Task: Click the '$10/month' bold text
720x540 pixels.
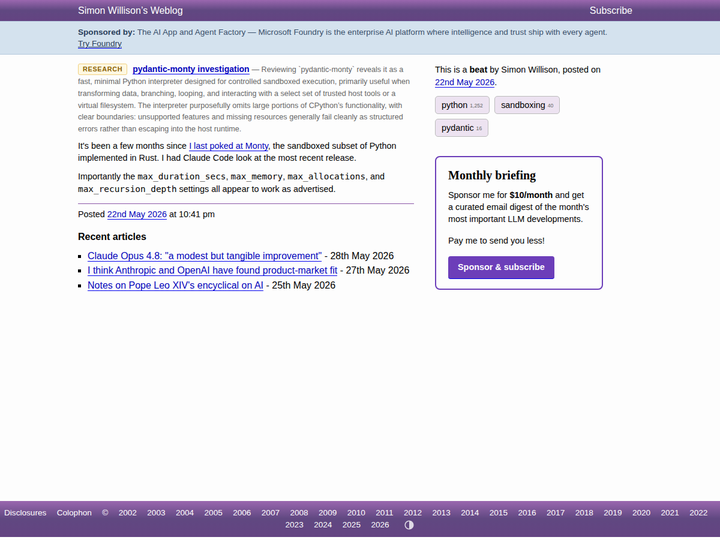Action: (531, 195)
